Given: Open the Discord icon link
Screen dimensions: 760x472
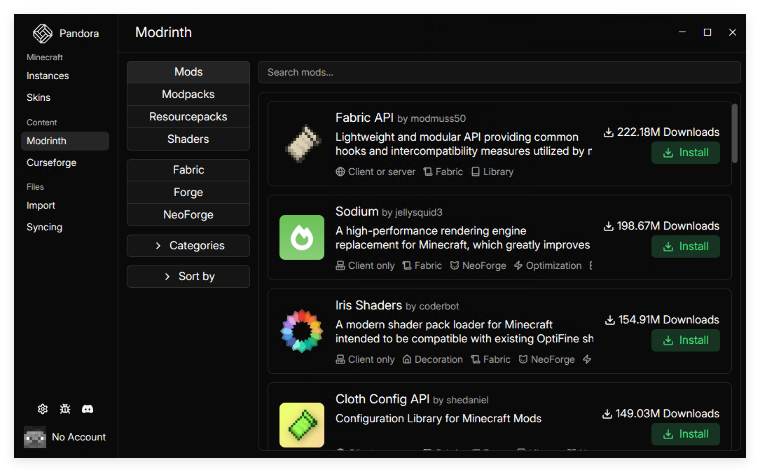Looking at the screenshot, I should coord(87,409).
